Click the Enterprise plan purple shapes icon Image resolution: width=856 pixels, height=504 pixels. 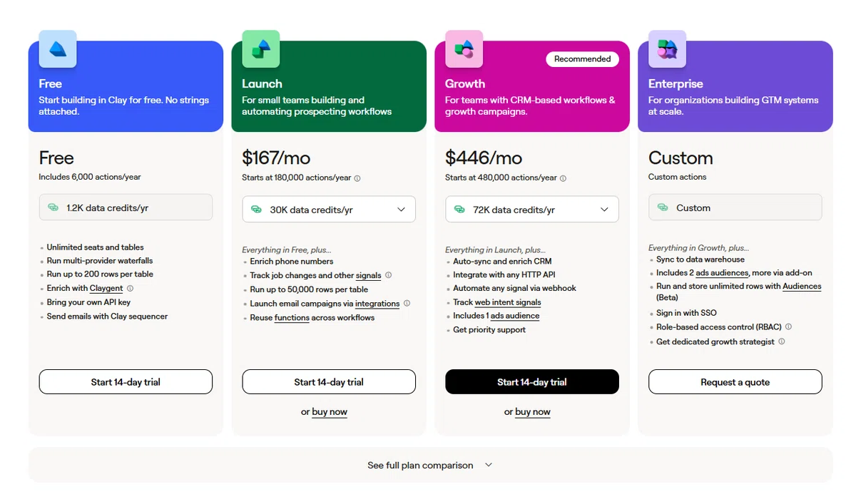pos(668,48)
